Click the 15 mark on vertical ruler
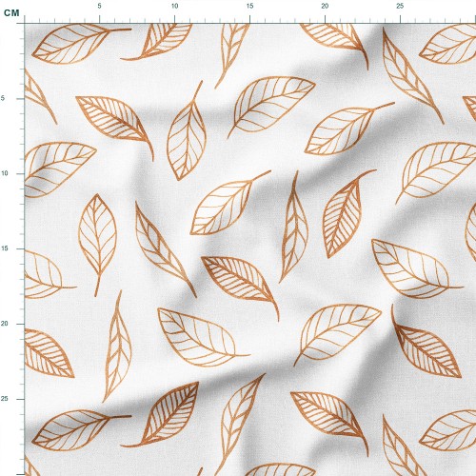Viewport: 476px width, 476px height. pyautogui.click(x=4, y=248)
